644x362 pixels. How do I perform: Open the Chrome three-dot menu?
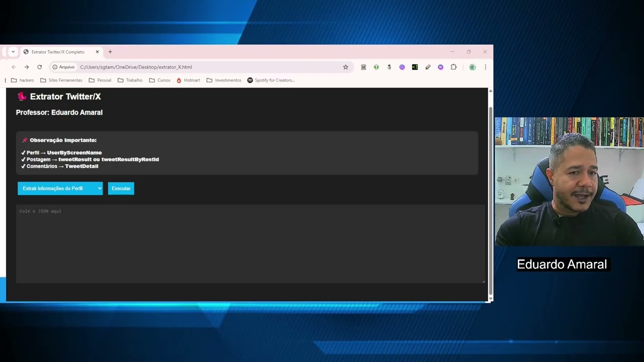click(x=486, y=67)
